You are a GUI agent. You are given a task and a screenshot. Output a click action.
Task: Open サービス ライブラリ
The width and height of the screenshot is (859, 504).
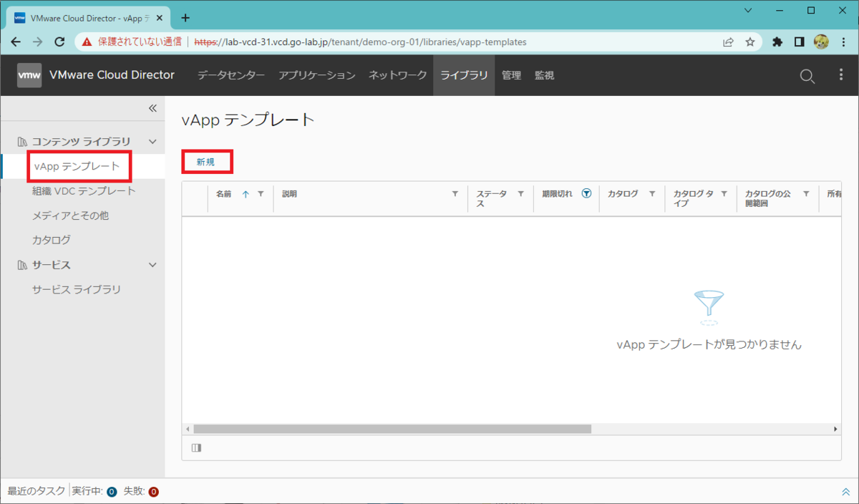pos(77,289)
